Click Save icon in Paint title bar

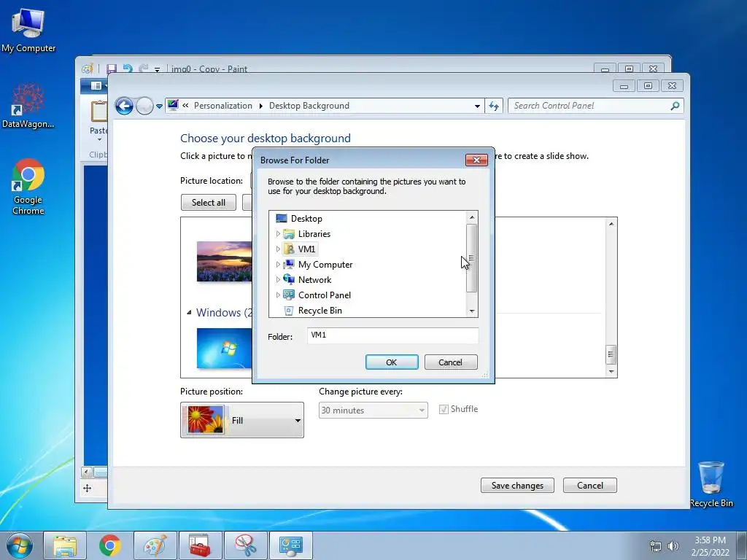112,69
